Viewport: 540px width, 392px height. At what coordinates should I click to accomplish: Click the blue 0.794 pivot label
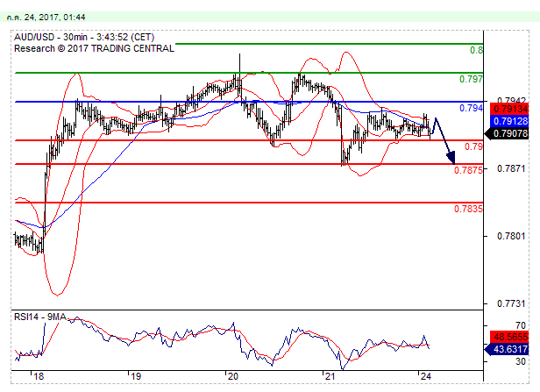click(471, 108)
